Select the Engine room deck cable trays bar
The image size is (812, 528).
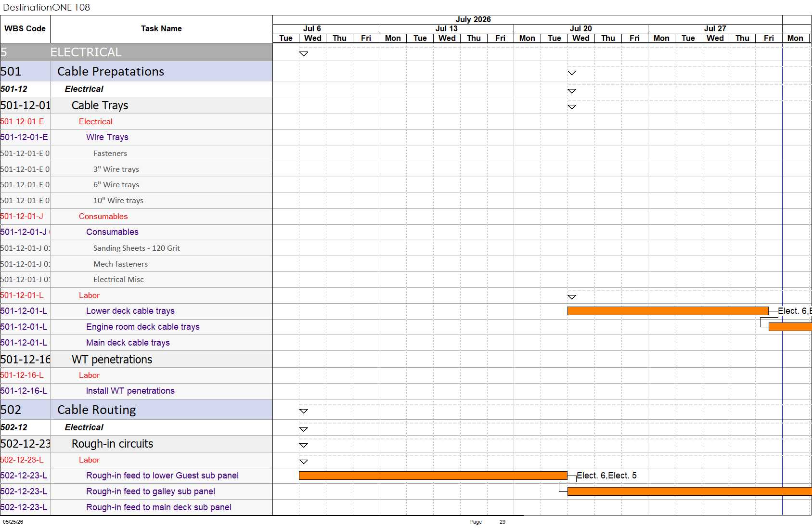click(x=790, y=327)
